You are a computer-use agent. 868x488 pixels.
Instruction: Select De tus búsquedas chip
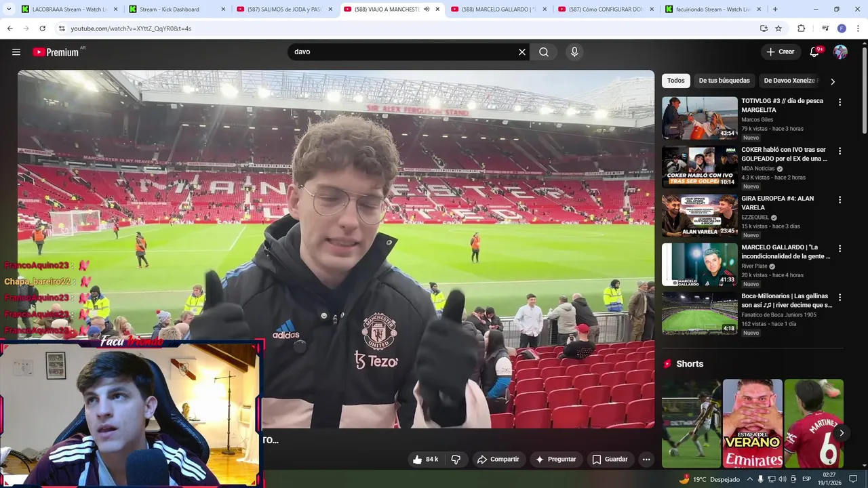724,81
